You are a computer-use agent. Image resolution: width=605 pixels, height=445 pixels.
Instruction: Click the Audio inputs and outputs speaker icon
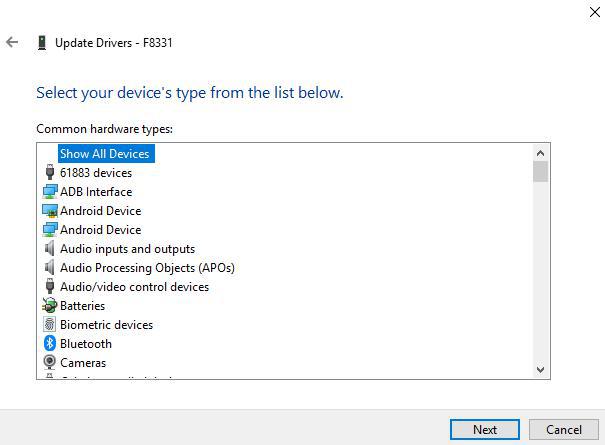[x=50, y=249]
